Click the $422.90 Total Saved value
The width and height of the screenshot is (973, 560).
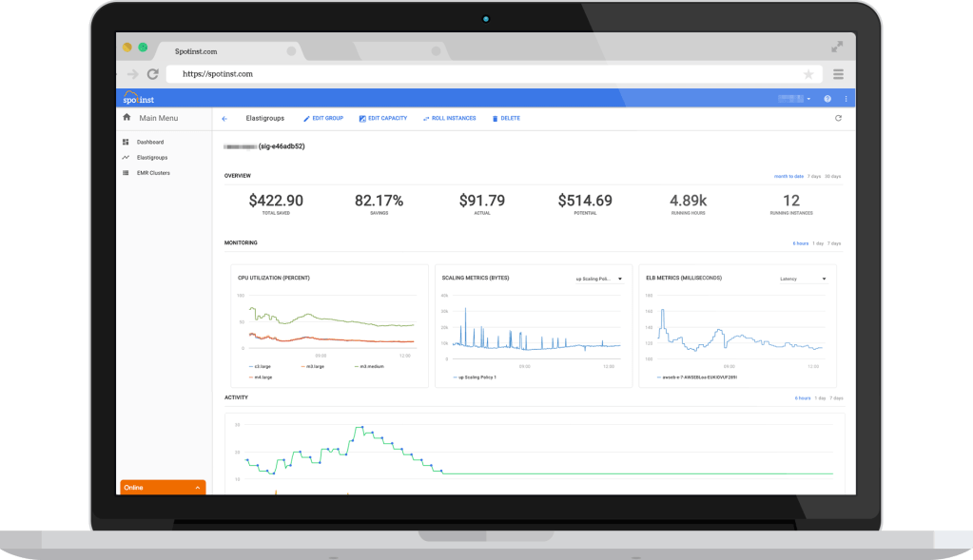276,201
